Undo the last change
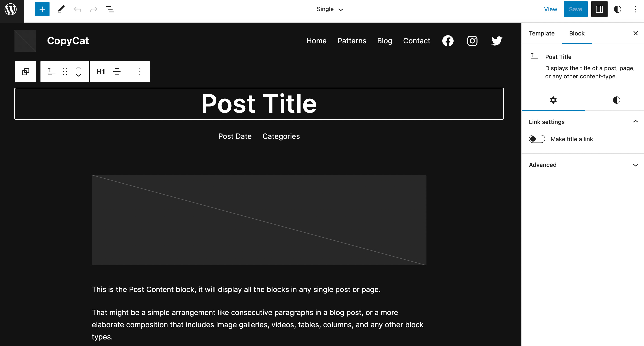Viewport: 644px width, 346px height. pos(78,9)
